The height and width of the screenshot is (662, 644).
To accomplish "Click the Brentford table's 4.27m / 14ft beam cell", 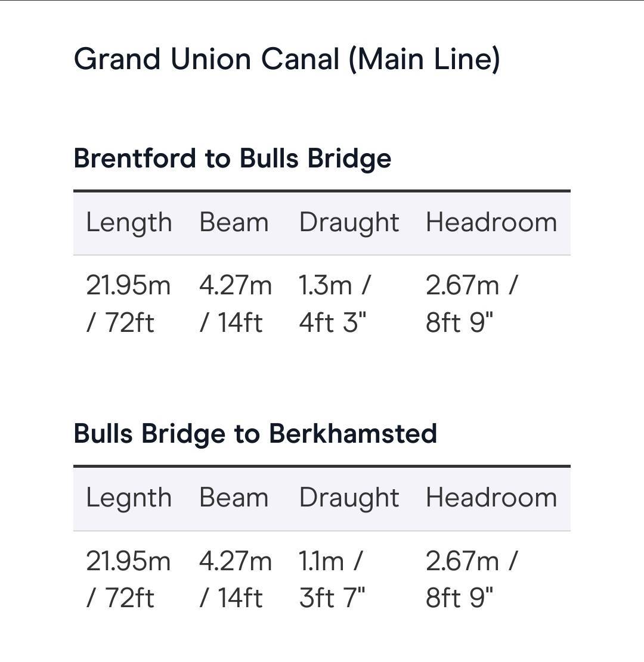I will (236, 303).
